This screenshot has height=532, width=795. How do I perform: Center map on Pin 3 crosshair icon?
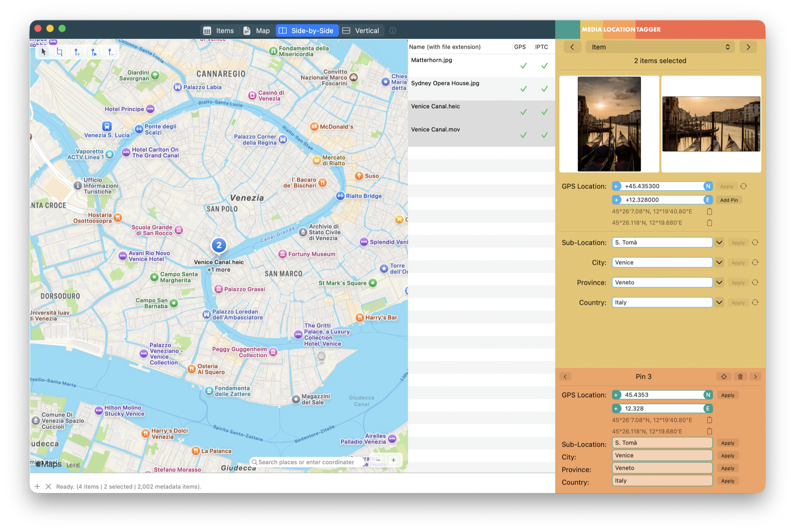tap(724, 377)
